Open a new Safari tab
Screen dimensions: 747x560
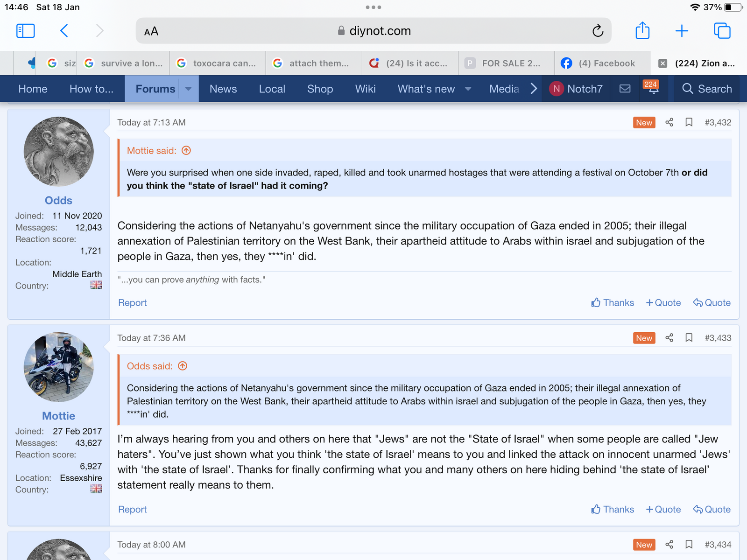682,31
